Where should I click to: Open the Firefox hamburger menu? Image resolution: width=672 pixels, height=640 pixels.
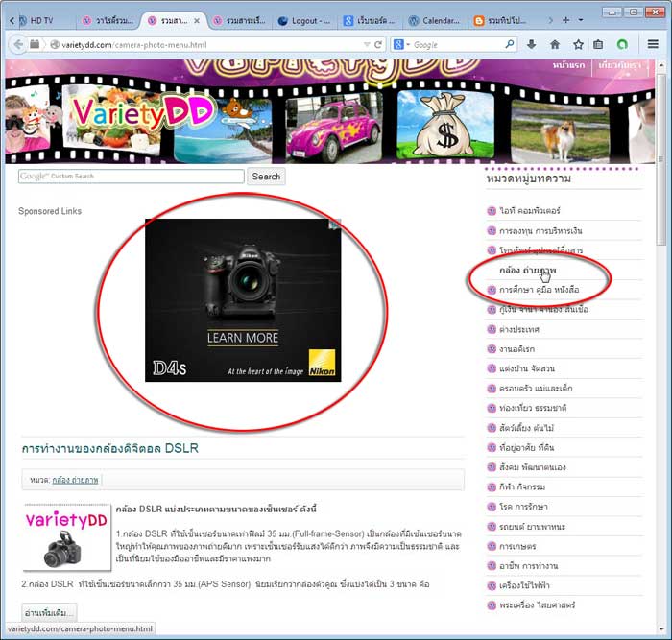[653, 44]
